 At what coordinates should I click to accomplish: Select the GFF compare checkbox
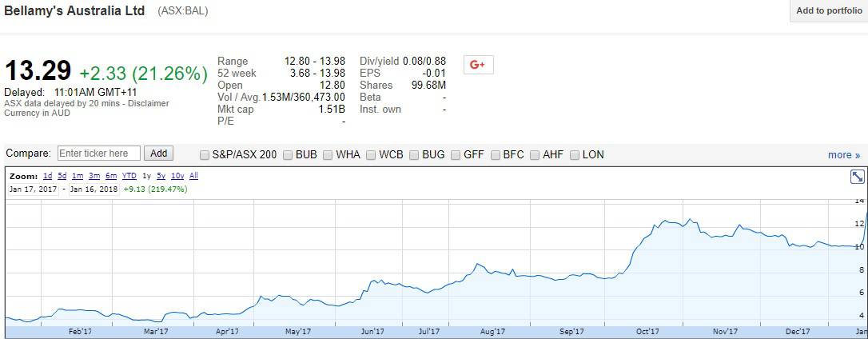(456, 155)
